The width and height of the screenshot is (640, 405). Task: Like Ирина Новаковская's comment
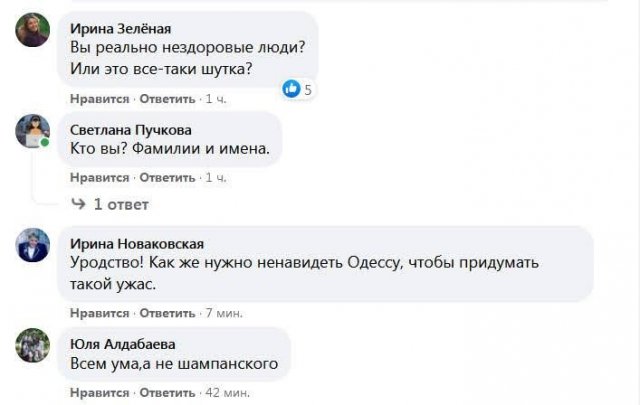point(99,313)
